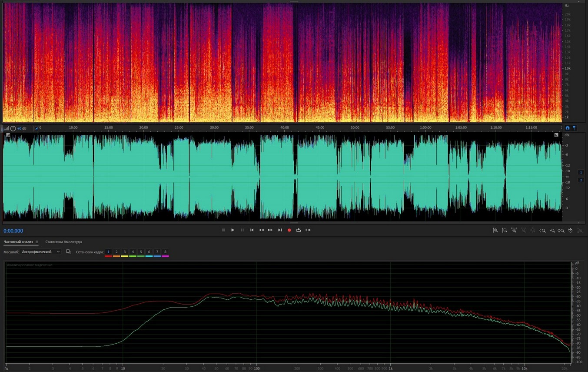Toggle channel 2 enable button
588x372 pixels.
[x=581, y=180]
